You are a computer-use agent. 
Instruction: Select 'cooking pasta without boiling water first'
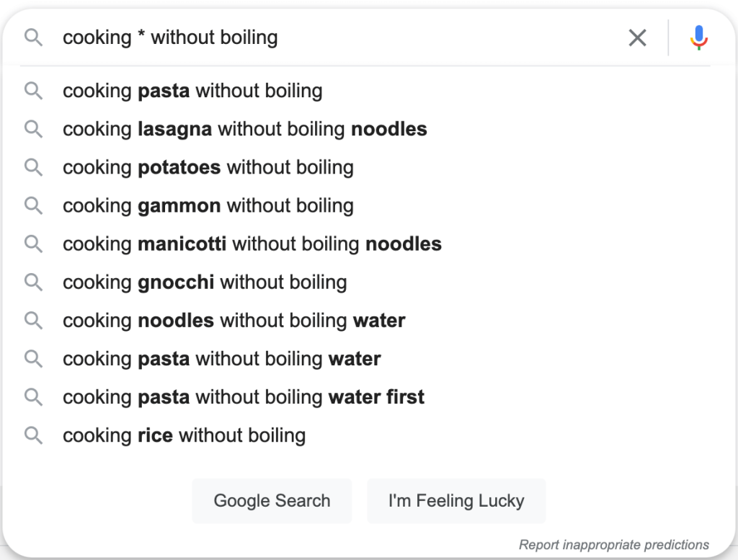click(x=365, y=397)
